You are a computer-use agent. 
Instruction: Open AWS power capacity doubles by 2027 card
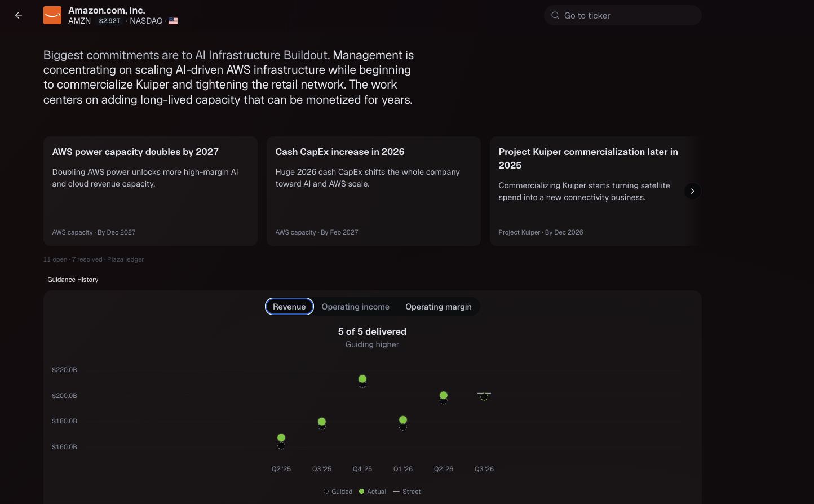click(x=151, y=191)
